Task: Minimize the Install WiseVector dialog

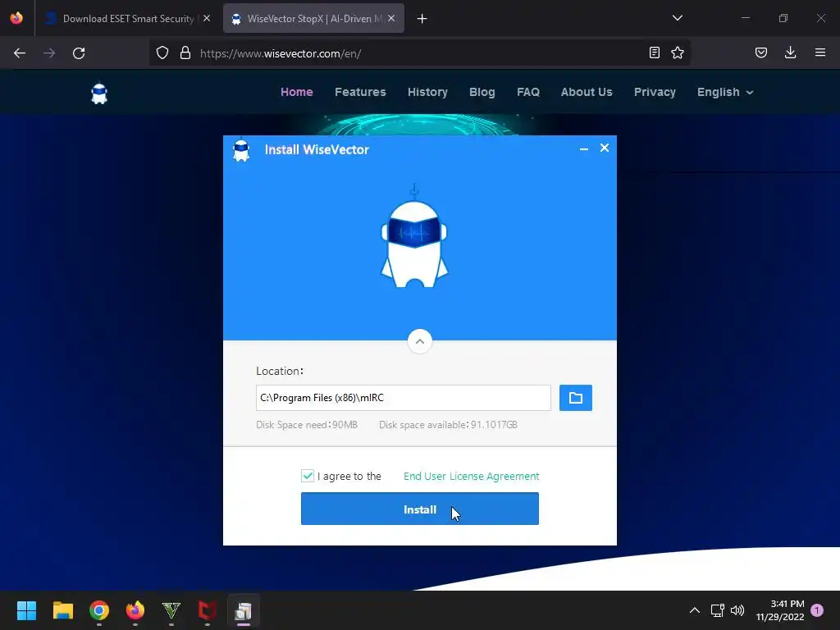Action: point(584,148)
